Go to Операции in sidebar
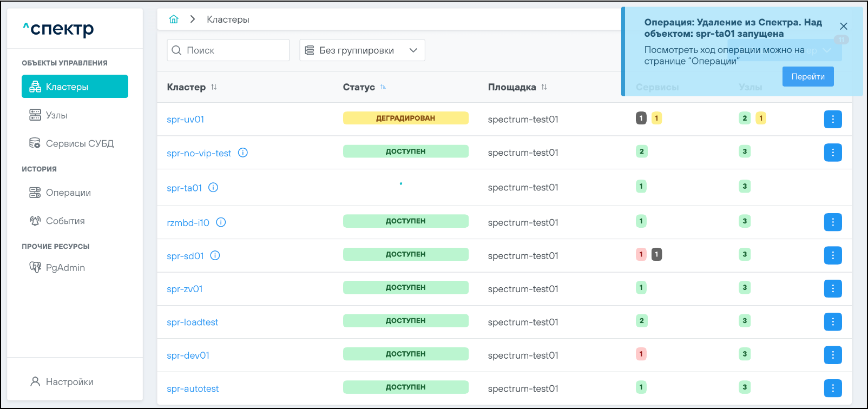This screenshot has height=409, width=868. (x=68, y=193)
